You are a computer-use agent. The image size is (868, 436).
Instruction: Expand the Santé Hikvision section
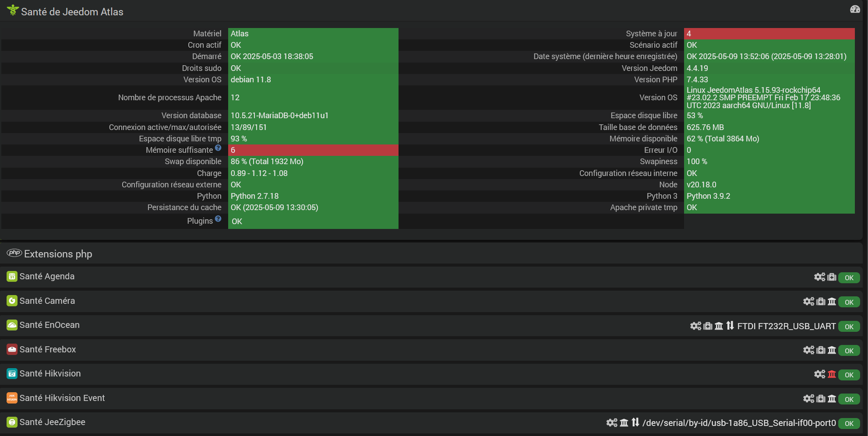coord(431,374)
